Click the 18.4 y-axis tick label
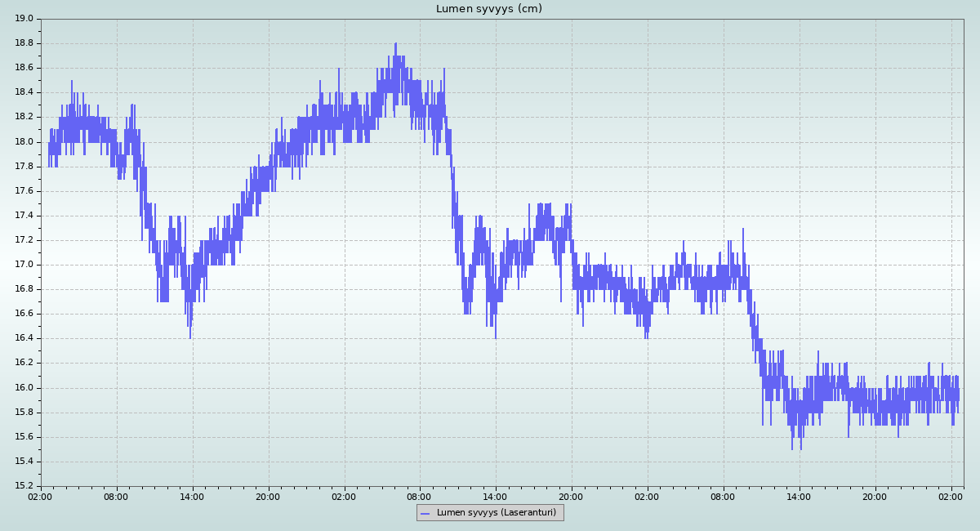980x531 pixels. coord(24,92)
